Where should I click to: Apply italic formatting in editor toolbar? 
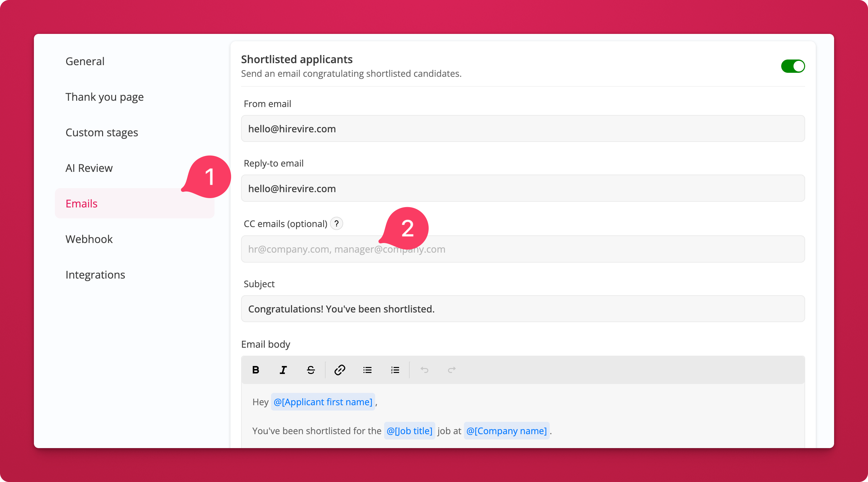[283, 370]
